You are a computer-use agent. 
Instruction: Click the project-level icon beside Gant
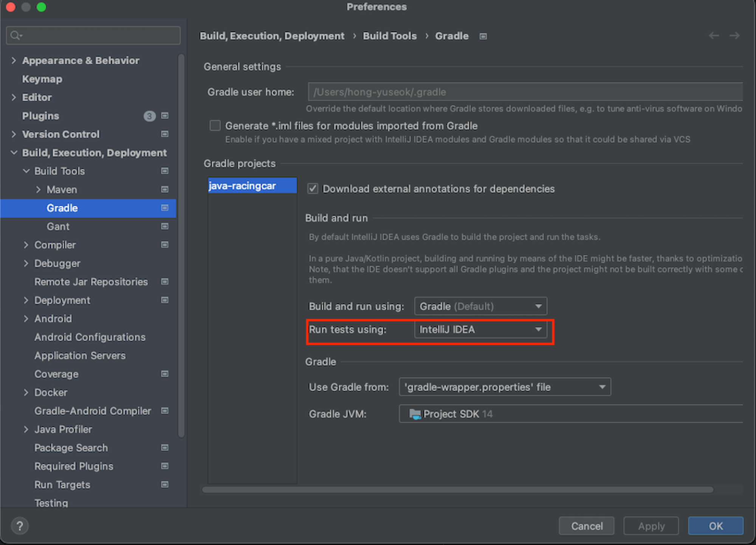click(x=165, y=226)
